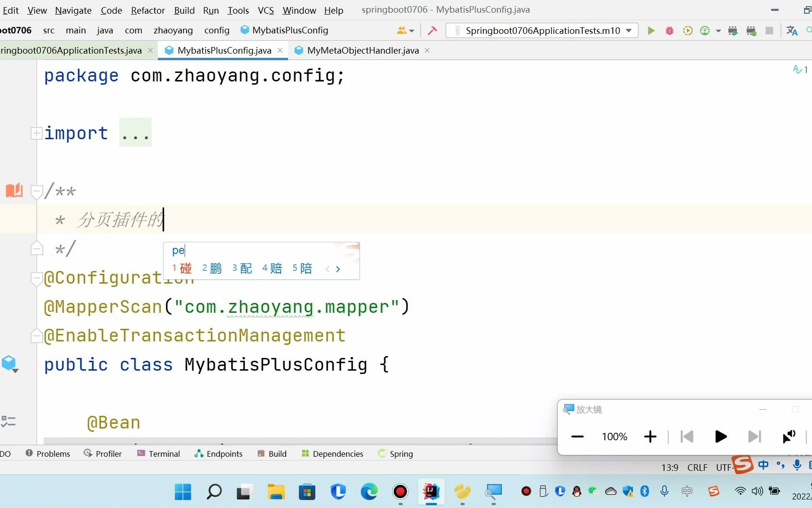
Task: Zoom in with Magnifier plus button
Action: pyautogui.click(x=650, y=437)
